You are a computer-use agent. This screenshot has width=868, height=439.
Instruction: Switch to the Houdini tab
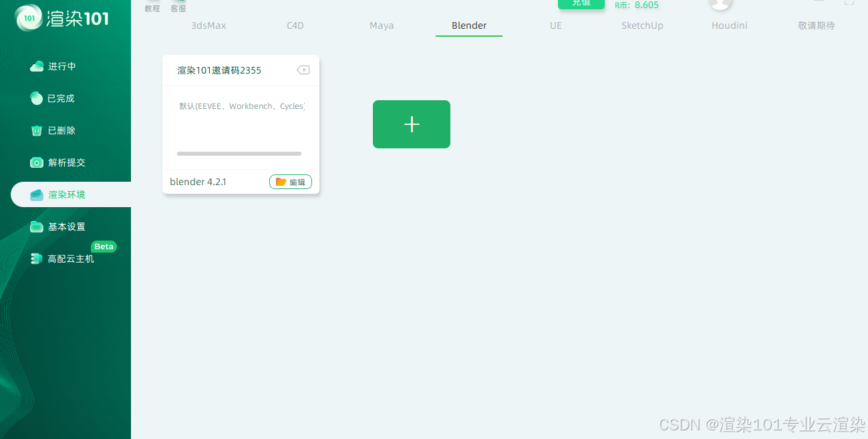point(730,25)
